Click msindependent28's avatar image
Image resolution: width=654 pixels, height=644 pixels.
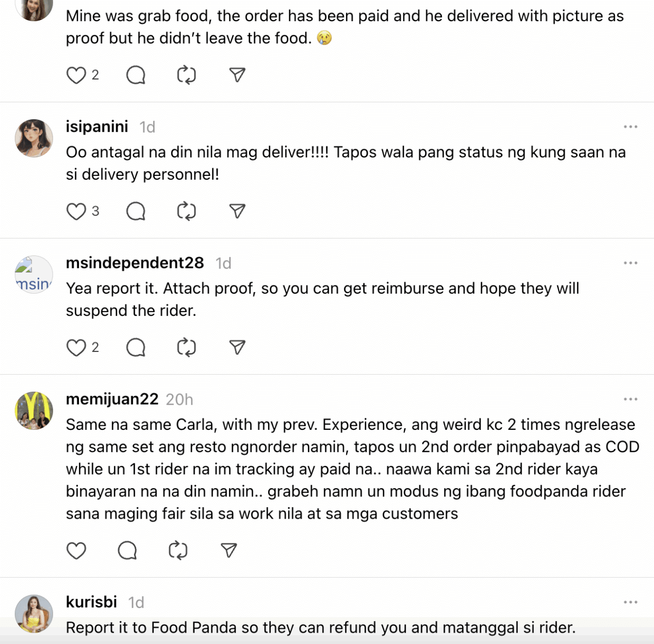click(34, 275)
